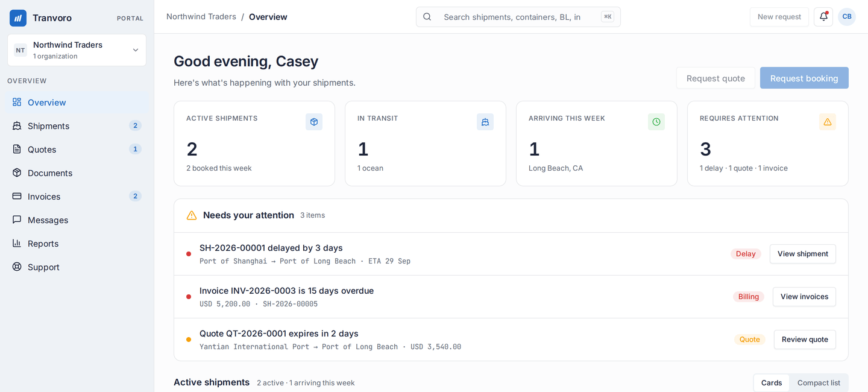Click "Quote QT-2026-0001 expires in 2 days"
The height and width of the screenshot is (392, 868).
(x=279, y=334)
